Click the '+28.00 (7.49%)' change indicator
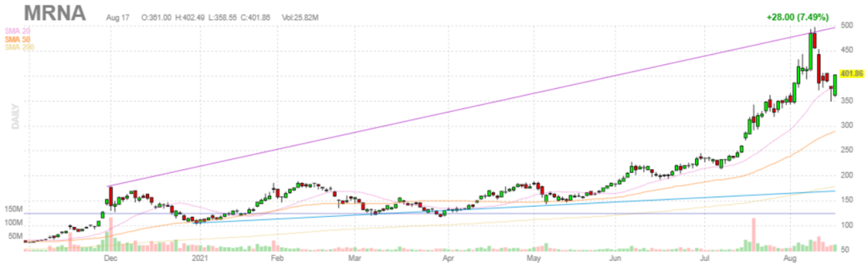This screenshot has height=271, width=868. 799,17
